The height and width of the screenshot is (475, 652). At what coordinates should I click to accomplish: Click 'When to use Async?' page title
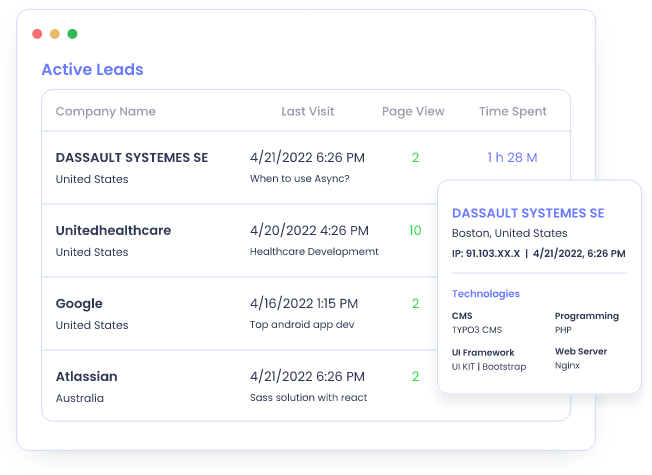[x=299, y=179]
